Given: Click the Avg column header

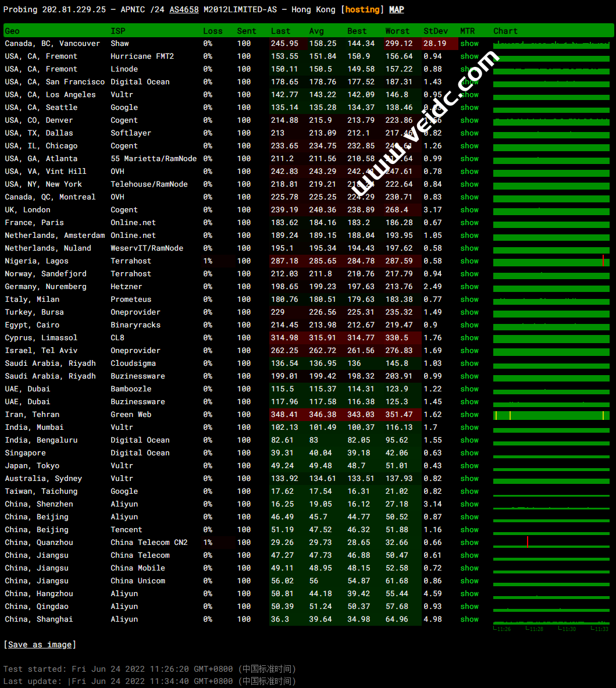Looking at the screenshot, I should [316, 31].
